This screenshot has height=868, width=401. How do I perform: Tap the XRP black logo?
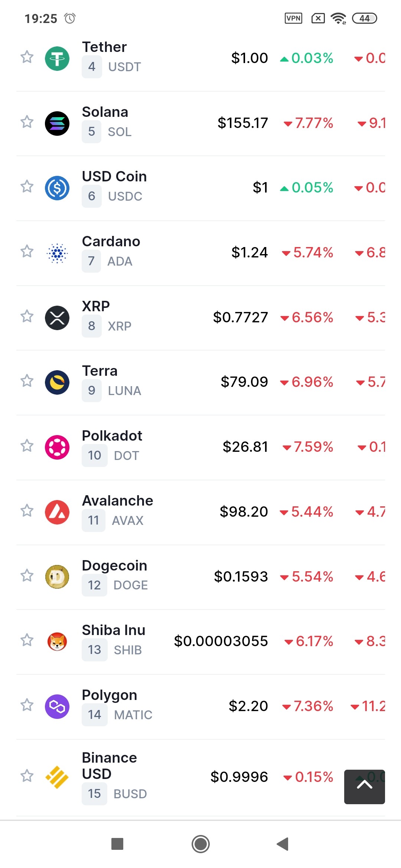pos(57,318)
